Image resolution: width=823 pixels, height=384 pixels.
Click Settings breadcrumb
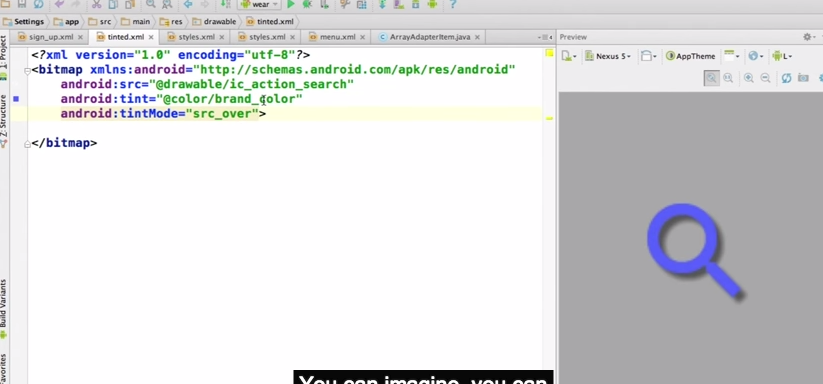pyautogui.click(x=24, y=22)
